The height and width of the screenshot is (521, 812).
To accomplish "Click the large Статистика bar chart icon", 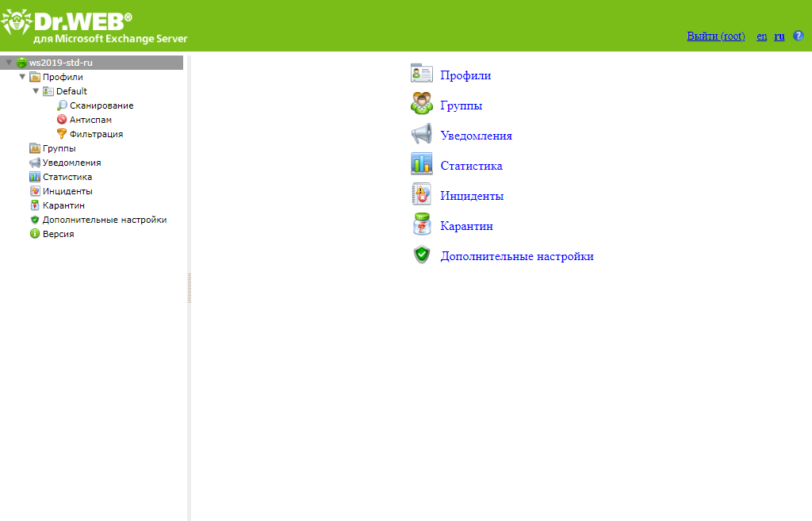I will coord(422,163).
